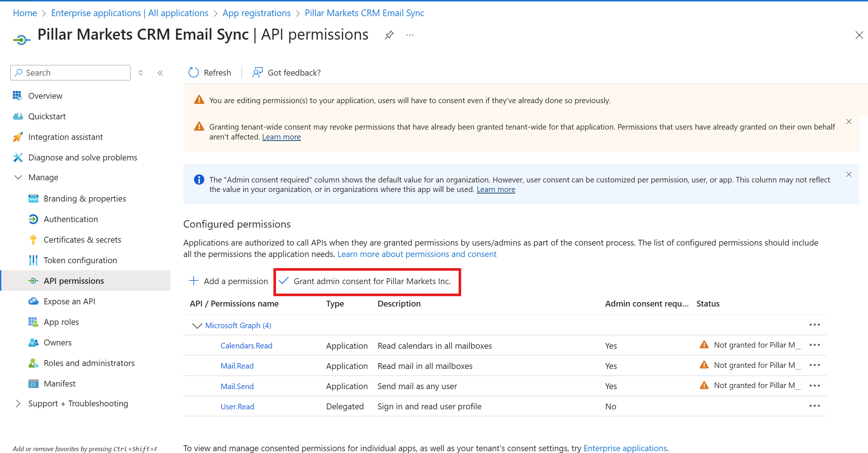Close the API permissions blade
The width and height of the screenshot is (868, 453).
point(859,35)
